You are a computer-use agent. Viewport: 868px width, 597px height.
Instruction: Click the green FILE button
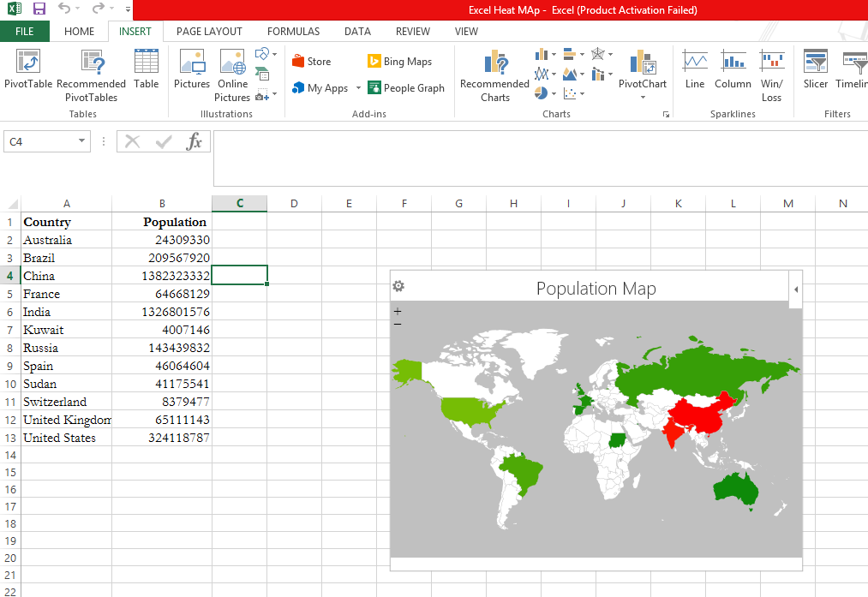[x=25, y=32]
